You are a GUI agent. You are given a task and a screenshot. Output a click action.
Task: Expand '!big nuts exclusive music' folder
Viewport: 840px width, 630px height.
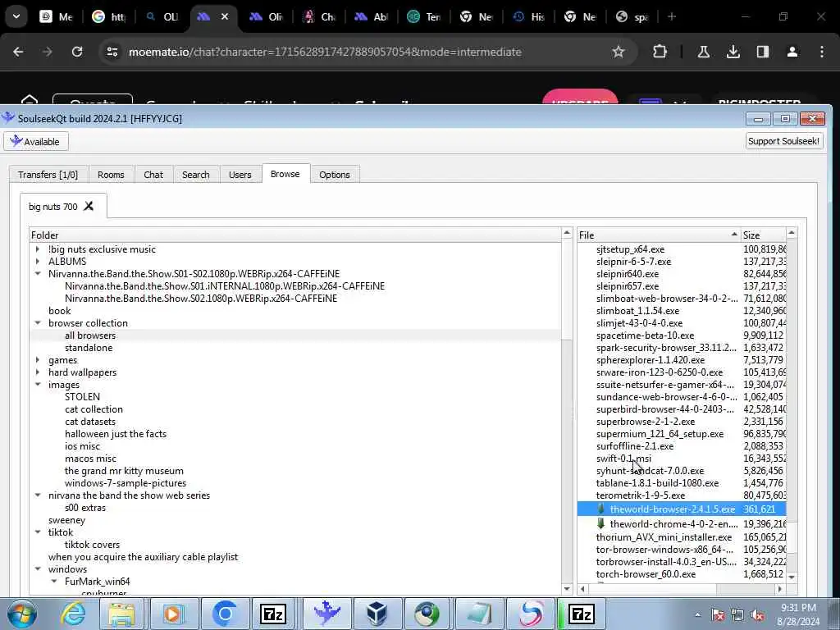[38, 249]
